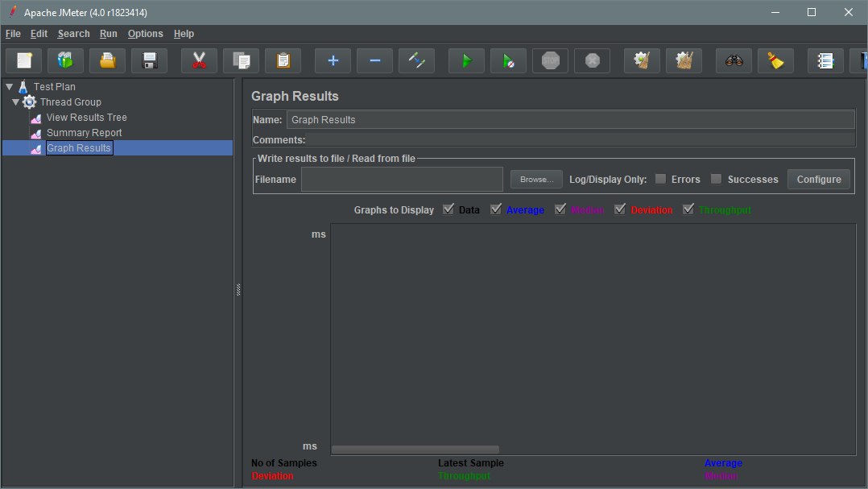Click the New test plan icon
This screenshot has height=489, width=868.
pyautogui.click(x=24, y=60)
